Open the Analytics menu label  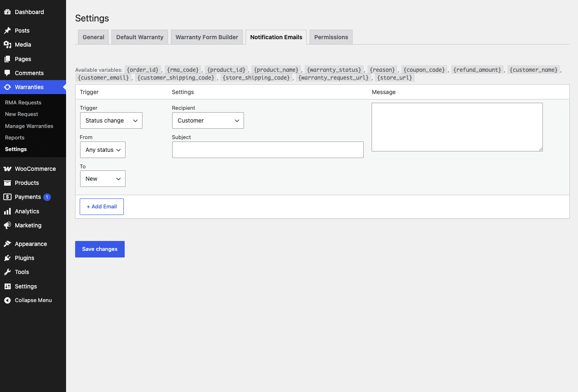pos(27,211)
